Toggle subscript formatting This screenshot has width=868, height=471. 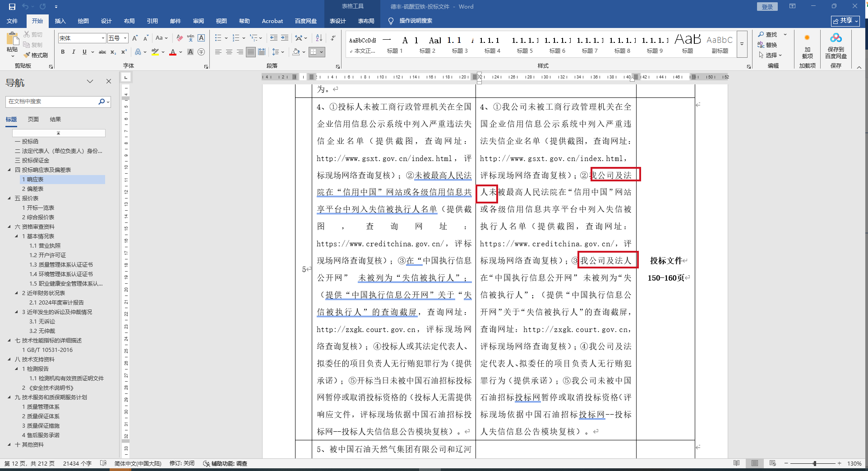click(113, 52)
